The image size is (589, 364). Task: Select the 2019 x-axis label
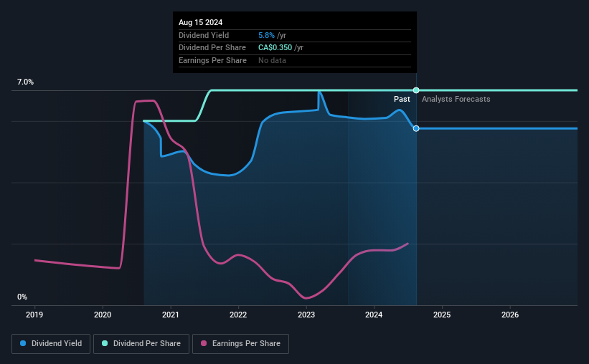[34, 315]
